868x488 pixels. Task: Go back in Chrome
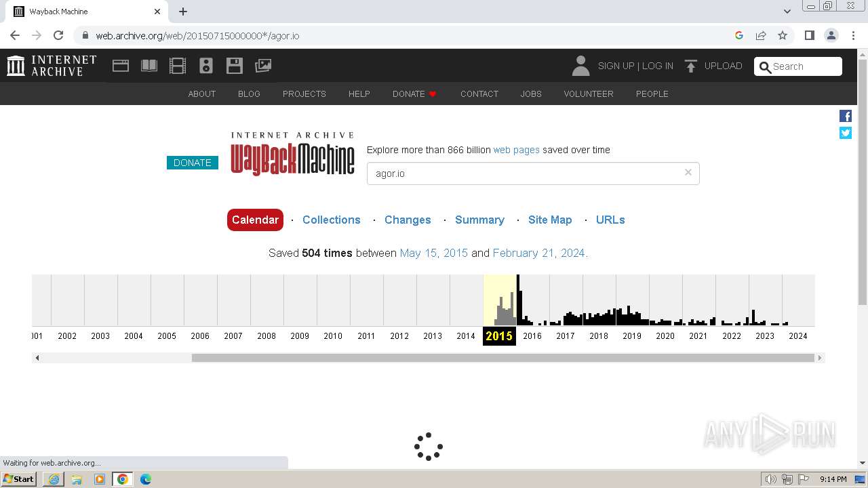(15, 35)
